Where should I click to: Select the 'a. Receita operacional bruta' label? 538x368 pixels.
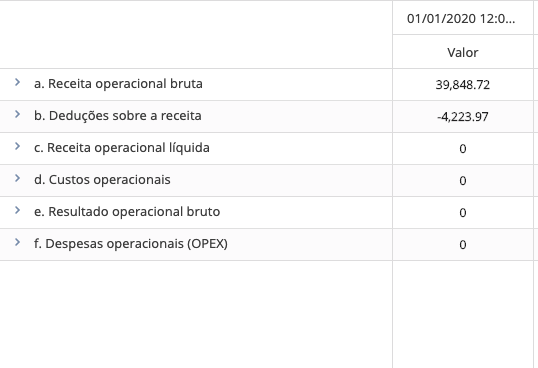(x=118, y=84)
